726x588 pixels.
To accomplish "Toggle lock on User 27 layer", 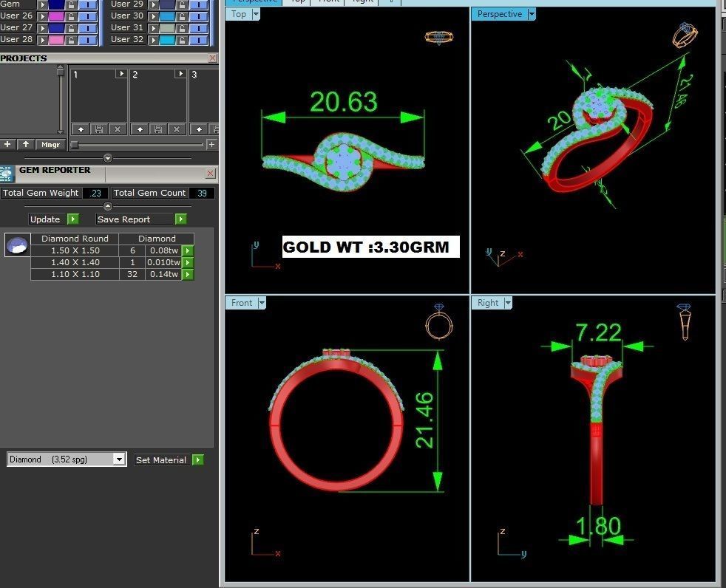I will pyautogui.click(x=71, y=28).
